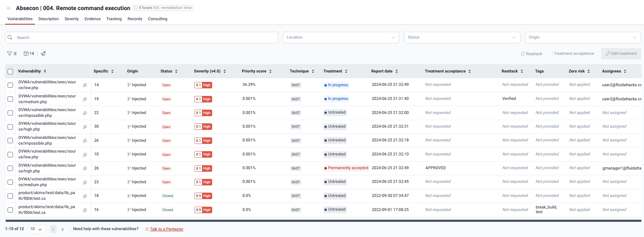Viewport: 644px width, 237px height.
Task: Select checkbox for row with specific 30
Action: (x=10, y=127)
